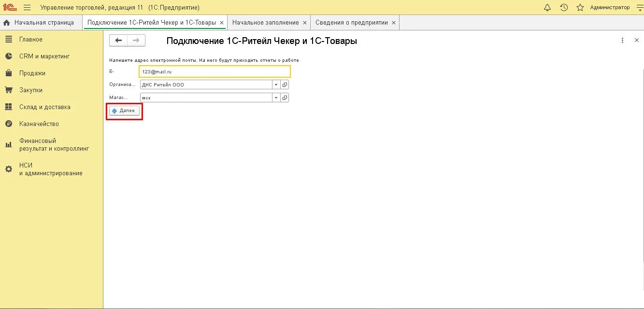The image size is (644, 309).
Task: Open the Магазин record with open button
Action: (x=285, y=98)
